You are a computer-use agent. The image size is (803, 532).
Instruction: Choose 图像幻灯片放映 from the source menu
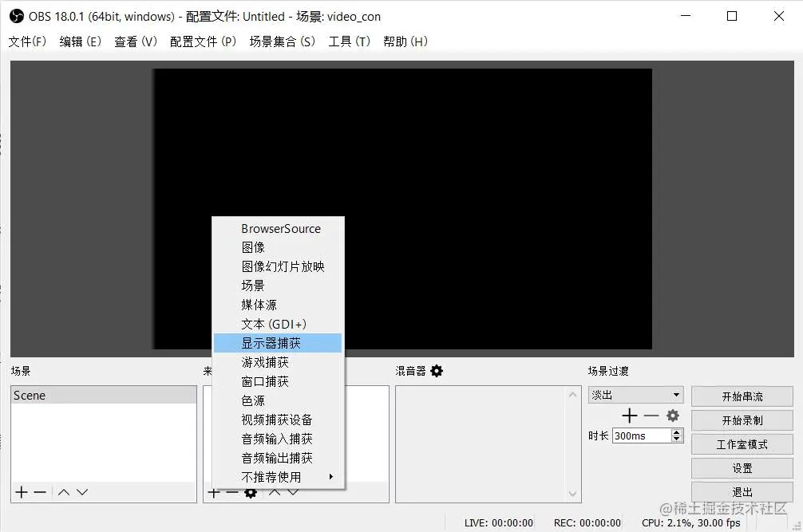pos(278,266)
